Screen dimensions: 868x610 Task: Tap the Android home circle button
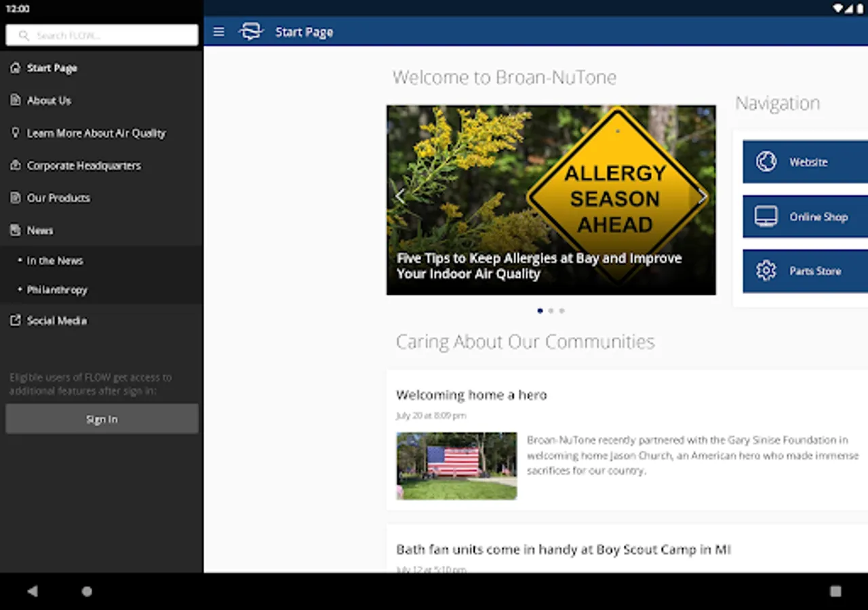tap(87, 591)
